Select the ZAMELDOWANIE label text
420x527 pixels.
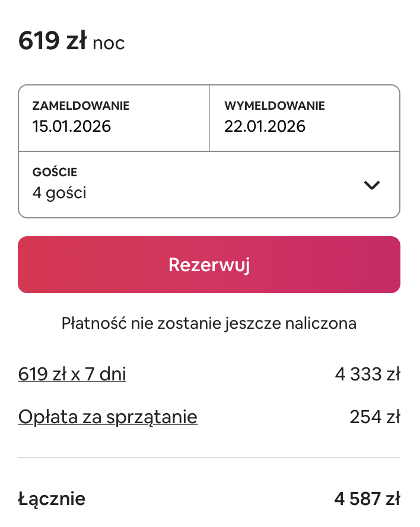pyautogui.click(x=81, y=106)
